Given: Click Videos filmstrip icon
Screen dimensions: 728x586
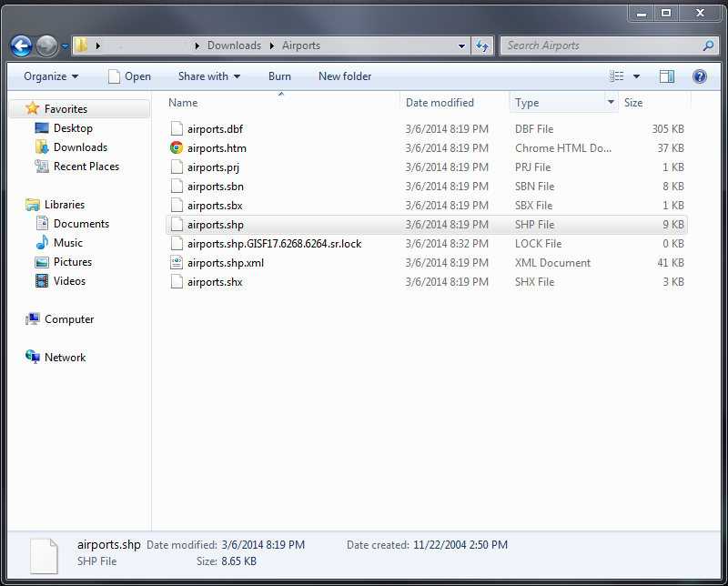Looking at the screenshot, I should pos(42,280).
